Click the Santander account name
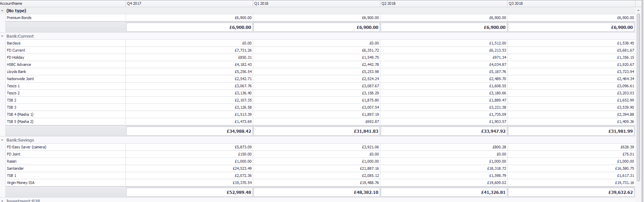Screen dimensions: 644x202 tap(15, 168)
